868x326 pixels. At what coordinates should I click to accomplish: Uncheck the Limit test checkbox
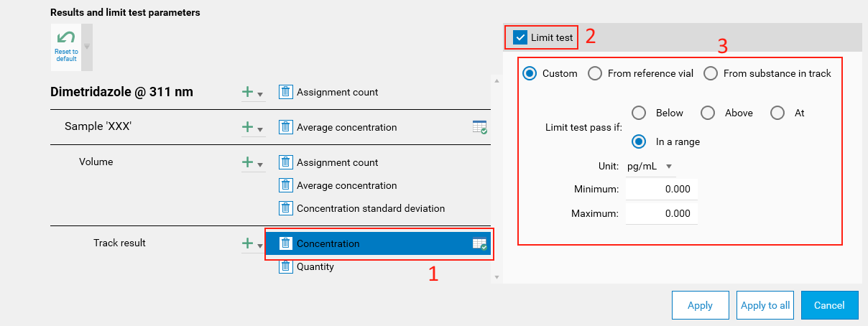tap(521, 37)
